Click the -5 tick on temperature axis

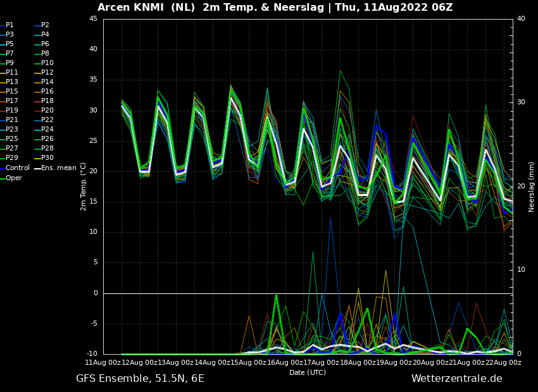[94, 324]
